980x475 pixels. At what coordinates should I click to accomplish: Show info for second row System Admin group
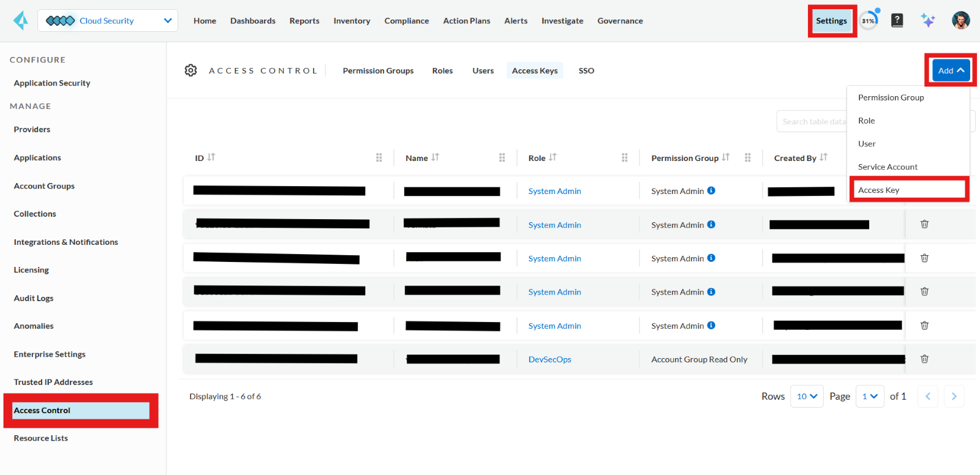coord(711,224)
